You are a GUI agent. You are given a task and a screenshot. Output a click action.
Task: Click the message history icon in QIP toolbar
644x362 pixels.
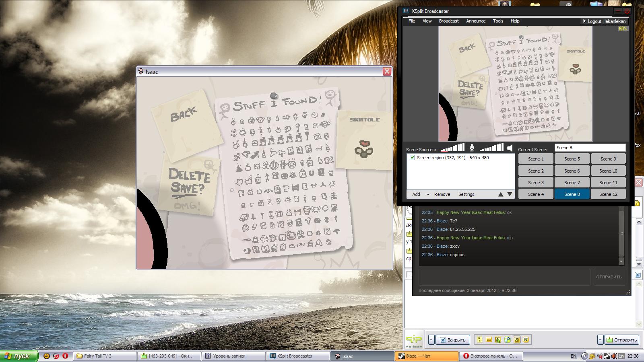pyautogui.click(x=489, y=339)
